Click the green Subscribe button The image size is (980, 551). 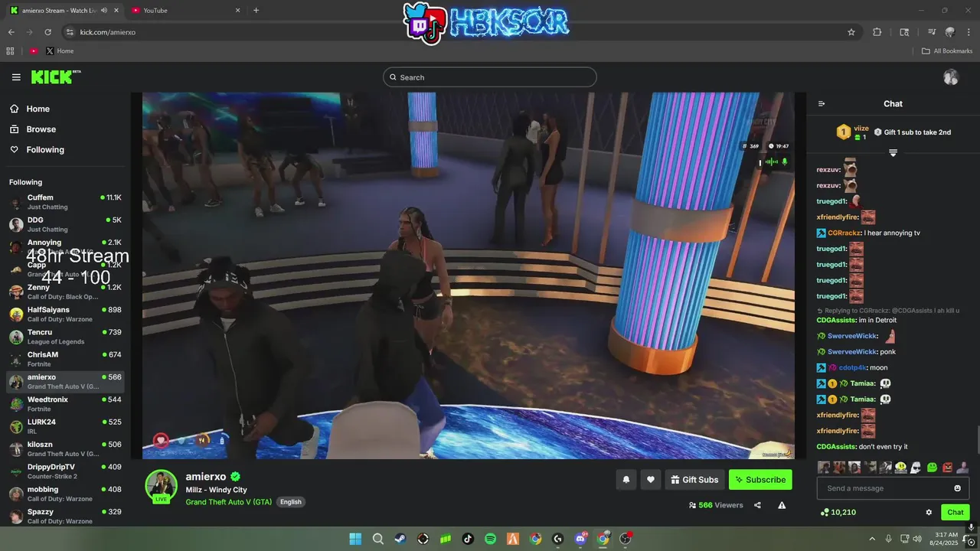pos(760,480)
